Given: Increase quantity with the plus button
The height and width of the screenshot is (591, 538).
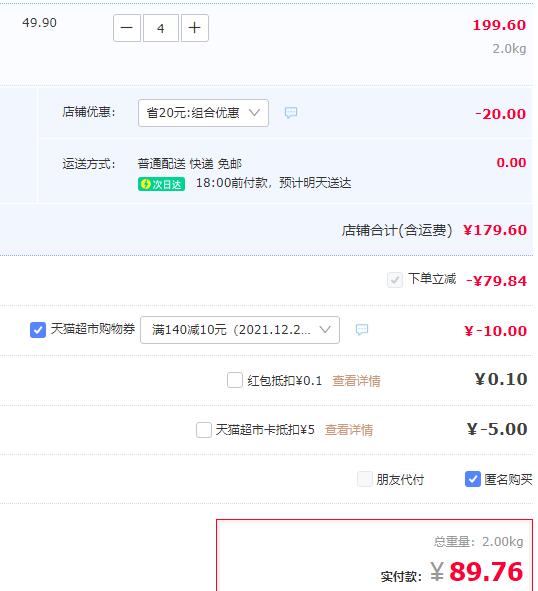Looking at the screenshot, I should coord(195,28).
